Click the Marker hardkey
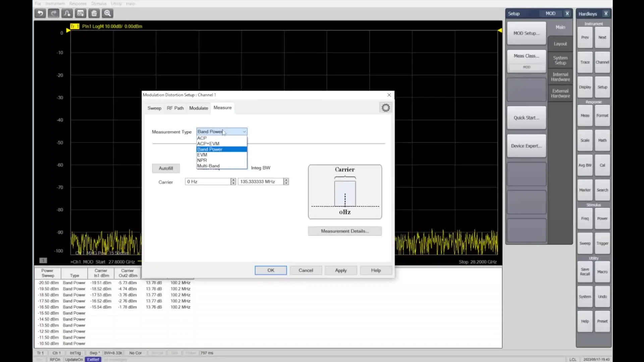The height and width of the screenshot is (362, 644). (x=585, y=190)
